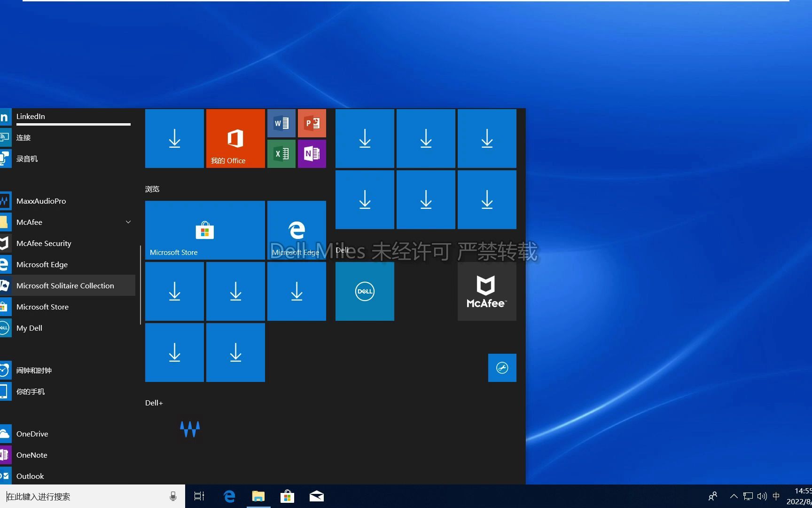
Task: Open File Explorer from the taskbar
Action: tap(258, 496)
